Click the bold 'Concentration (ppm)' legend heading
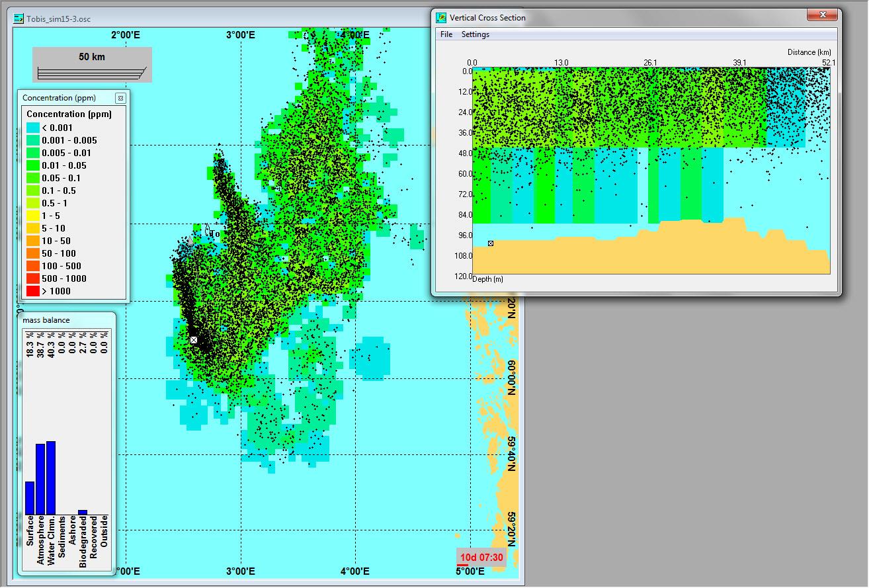The height and width of the screenshot is (588, 869). (69, 114)
